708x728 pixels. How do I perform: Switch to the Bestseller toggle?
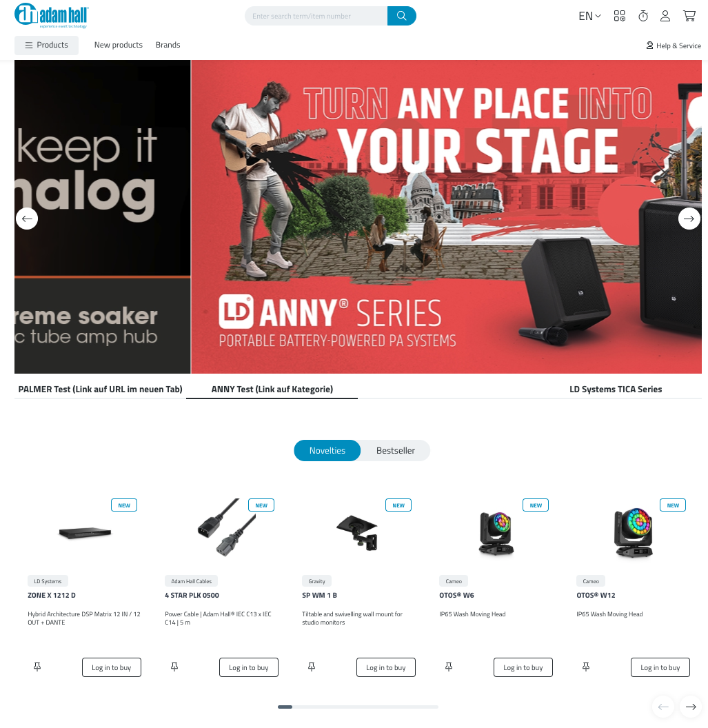point(396,450)
